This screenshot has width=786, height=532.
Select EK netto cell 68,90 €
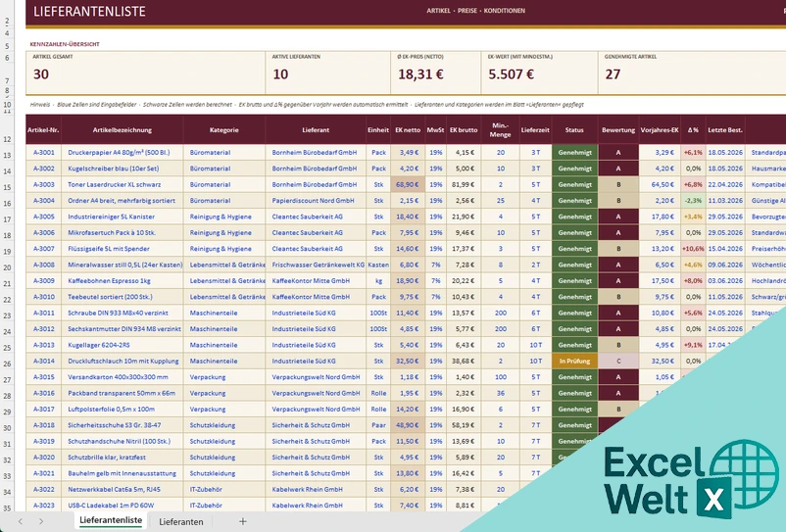tap(408, 184)
